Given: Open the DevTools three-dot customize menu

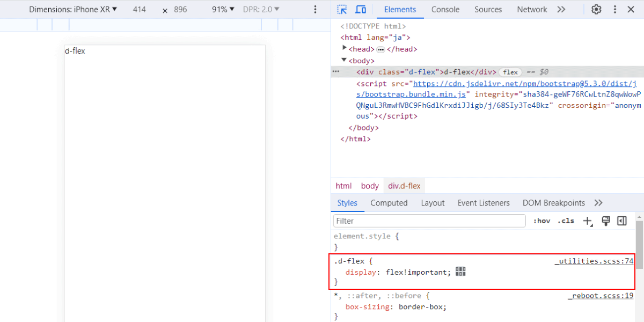Looking at the screenshot, I should coord(615,10).
